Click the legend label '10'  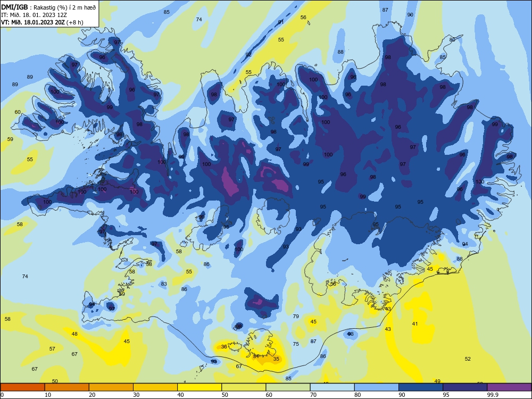[x=48, y=395]
